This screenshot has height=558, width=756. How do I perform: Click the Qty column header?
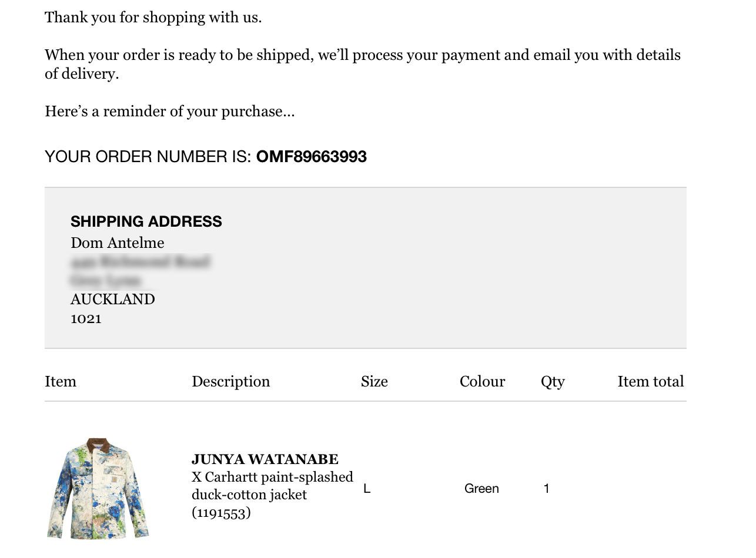pyautogui.click(x=553, y=382)
